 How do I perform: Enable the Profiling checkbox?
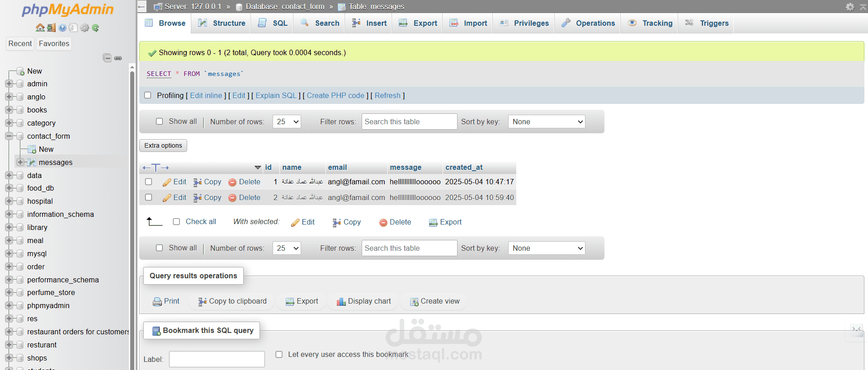[147, 95]
